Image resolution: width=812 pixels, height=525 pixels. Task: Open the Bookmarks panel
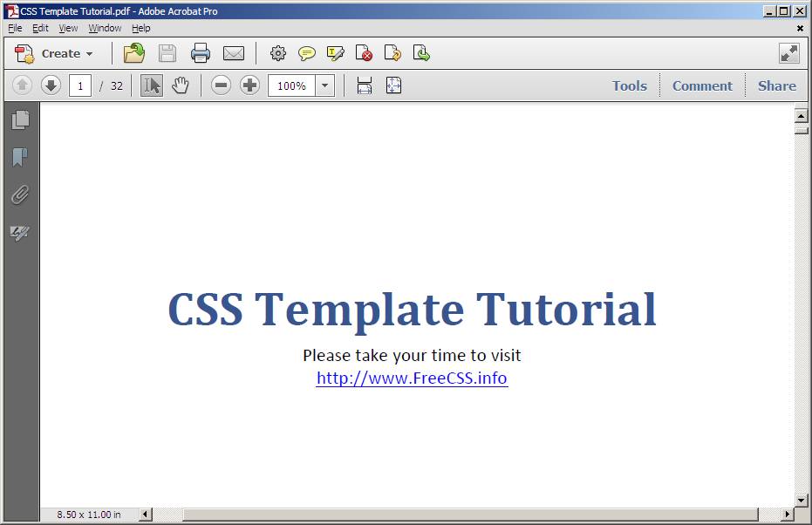(20, 158)
